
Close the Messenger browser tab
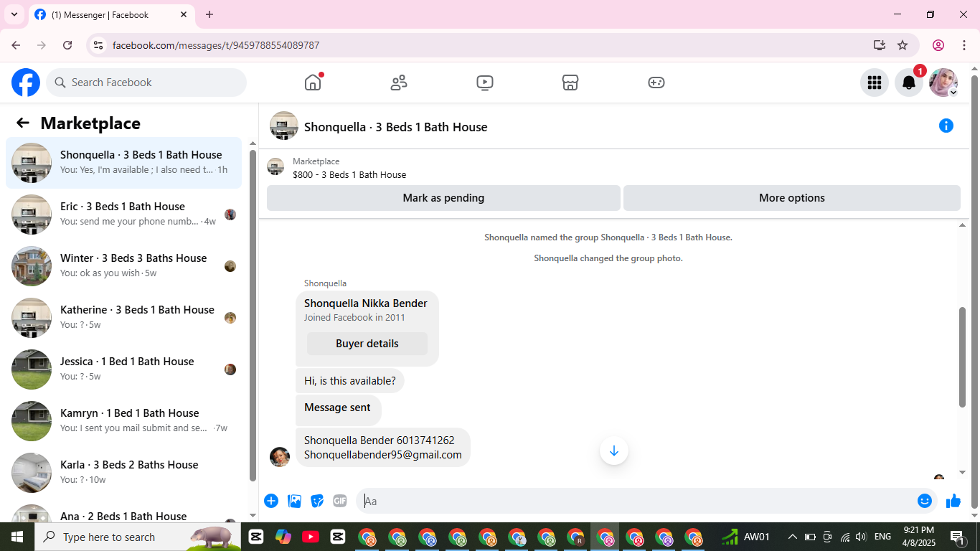[184, 14]
